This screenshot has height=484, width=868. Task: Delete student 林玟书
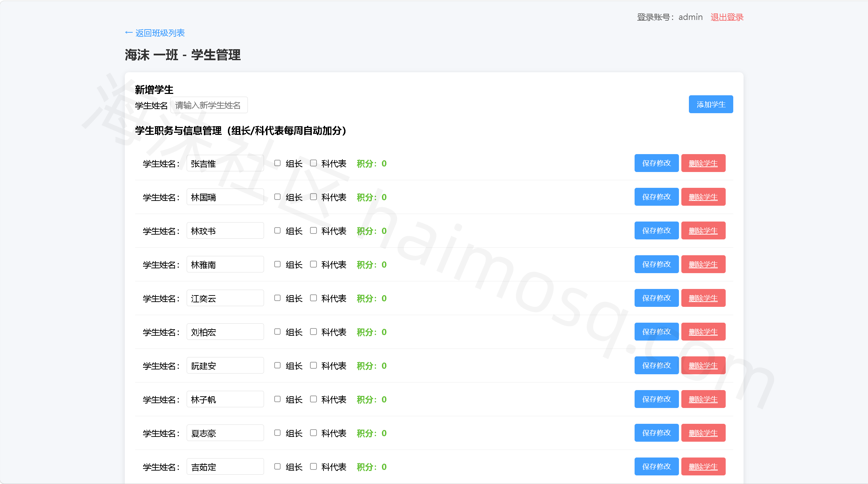703,230
